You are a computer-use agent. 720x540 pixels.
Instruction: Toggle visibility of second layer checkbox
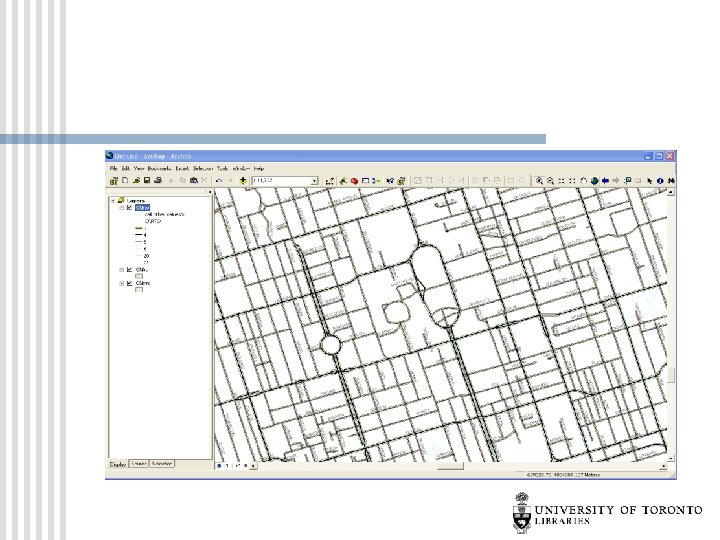129,270
